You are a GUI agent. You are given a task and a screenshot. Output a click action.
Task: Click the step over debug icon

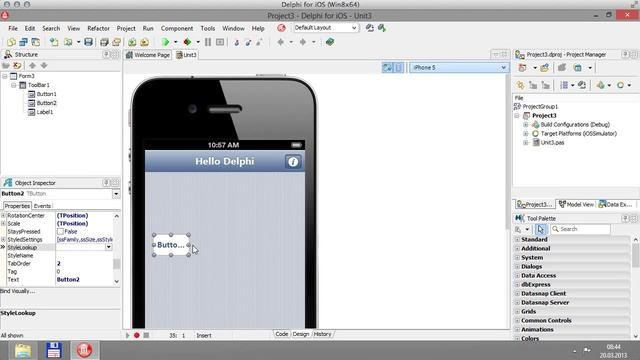(x=248, y=42)
